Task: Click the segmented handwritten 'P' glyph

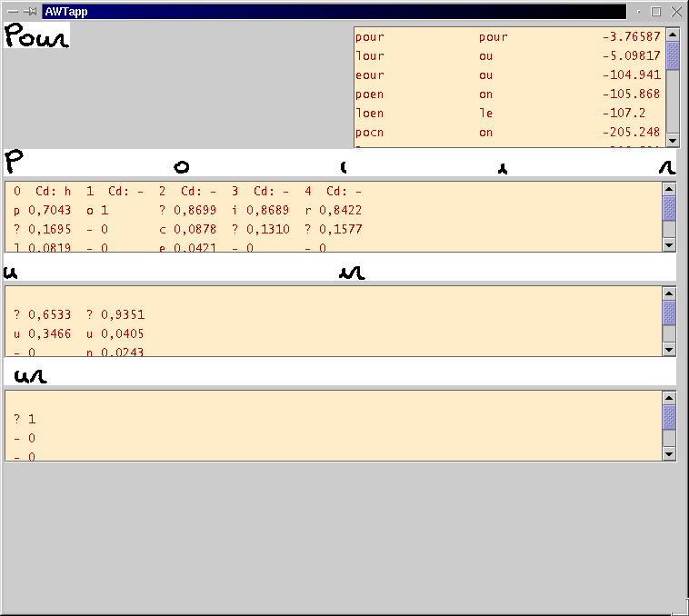Action: click(x=14, y=162)
